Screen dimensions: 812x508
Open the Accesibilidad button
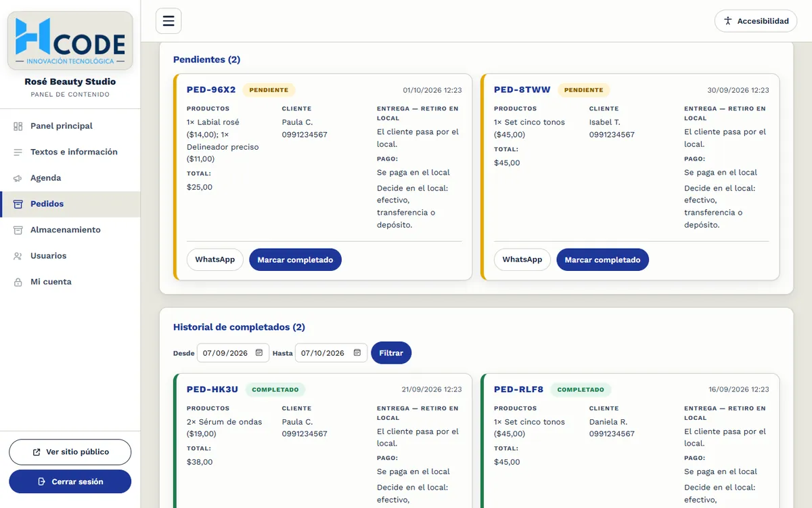point(756,21)
